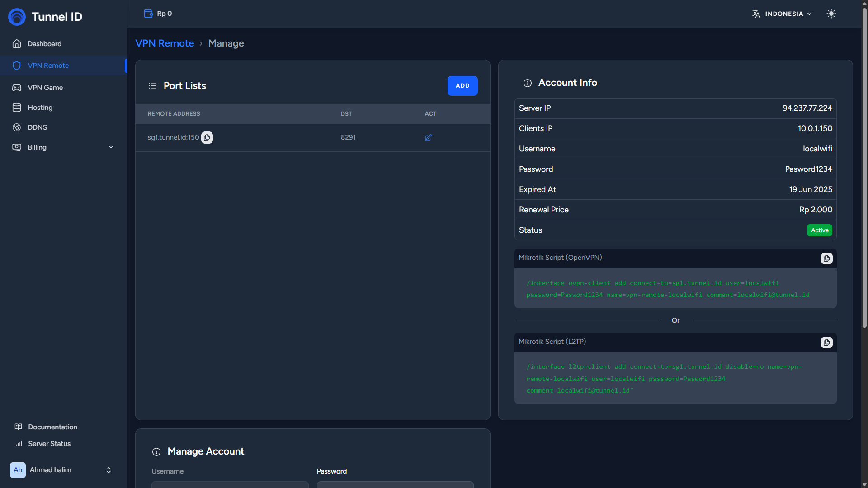Open VPN Game menu item
This screenshot has width=868, height=488.
pos(45,88)
